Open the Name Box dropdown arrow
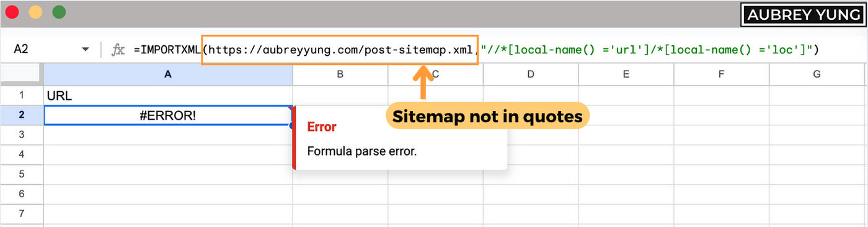868x227 pixels. 86,50
